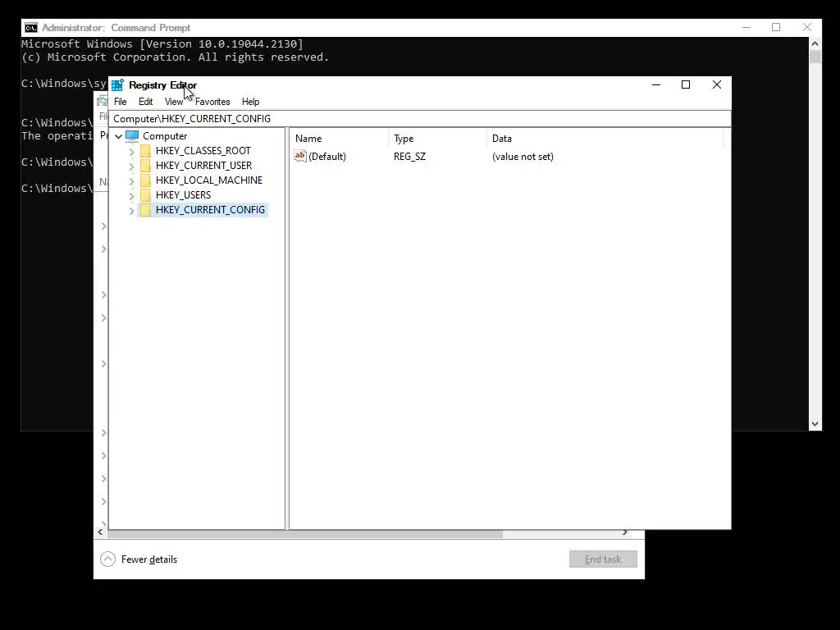Click the registry address bar path field
840x630 pixels.
point(419,118)
